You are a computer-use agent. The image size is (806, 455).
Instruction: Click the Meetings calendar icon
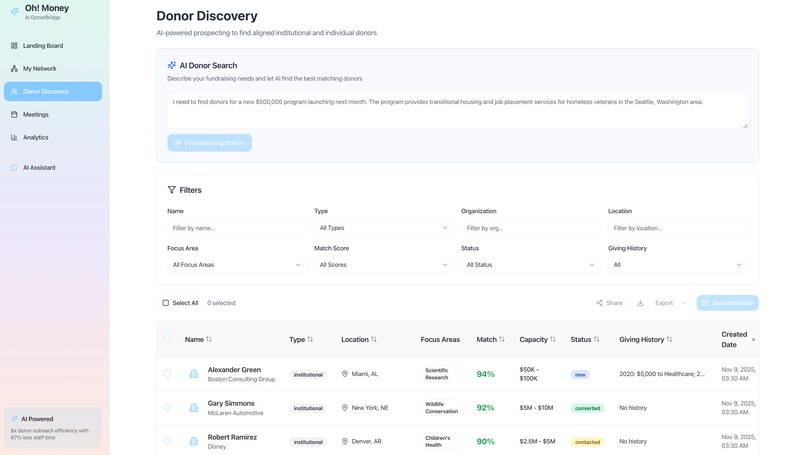14,115
